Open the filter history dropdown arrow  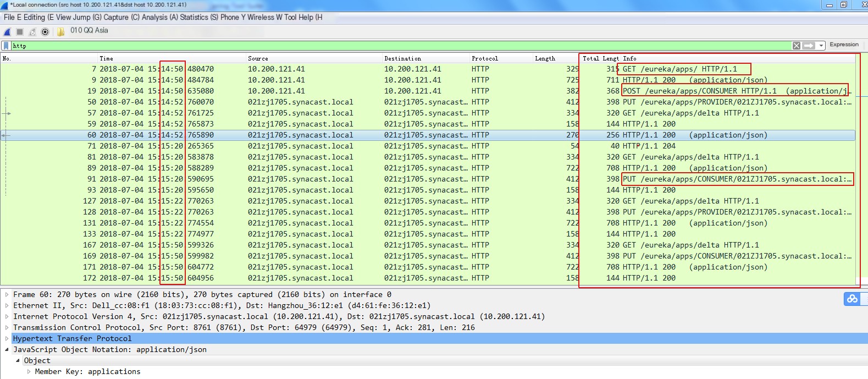821,46
